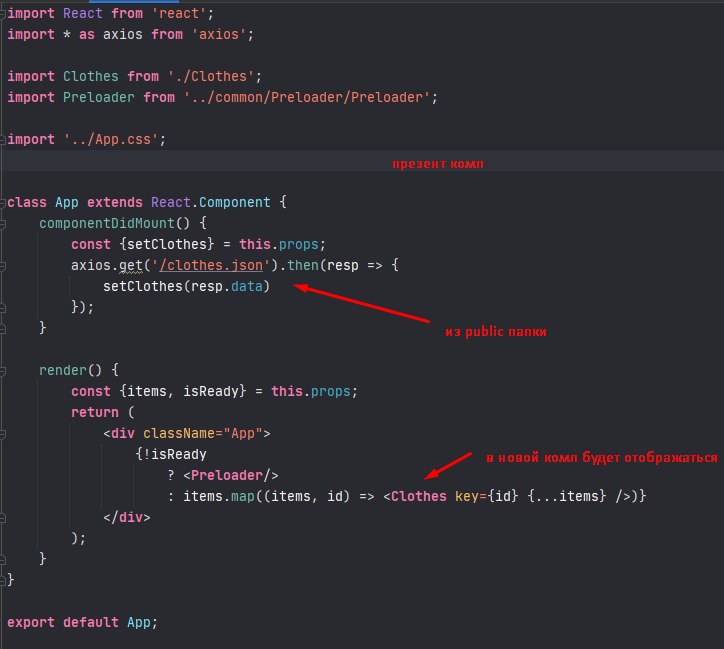Place cursor on './Clothes' import path
This screenshot has height=649, width=724.
click(x=211, y=77)
